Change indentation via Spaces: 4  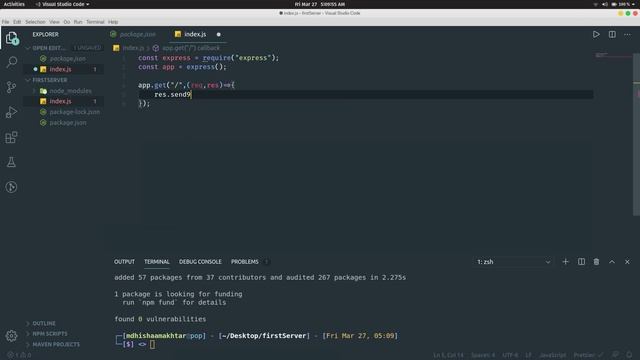(483, 355)
